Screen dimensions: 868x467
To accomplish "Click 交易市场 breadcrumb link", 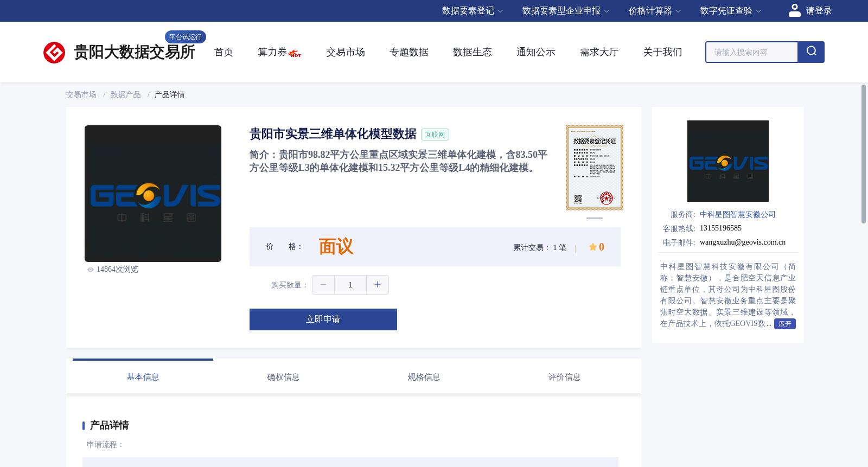I will 81,95.
